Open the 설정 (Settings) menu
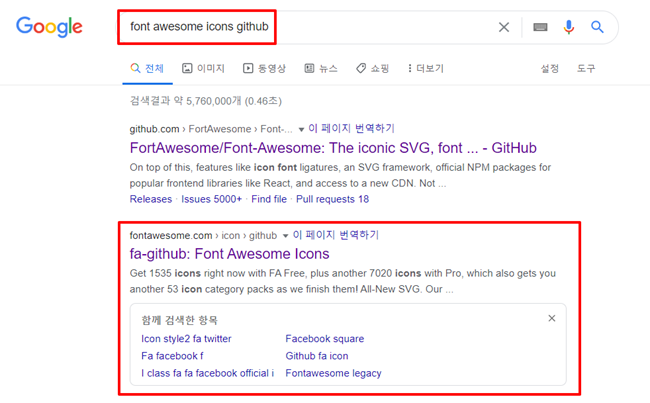Viewport: 650px width, 403px height. point(550,68)
